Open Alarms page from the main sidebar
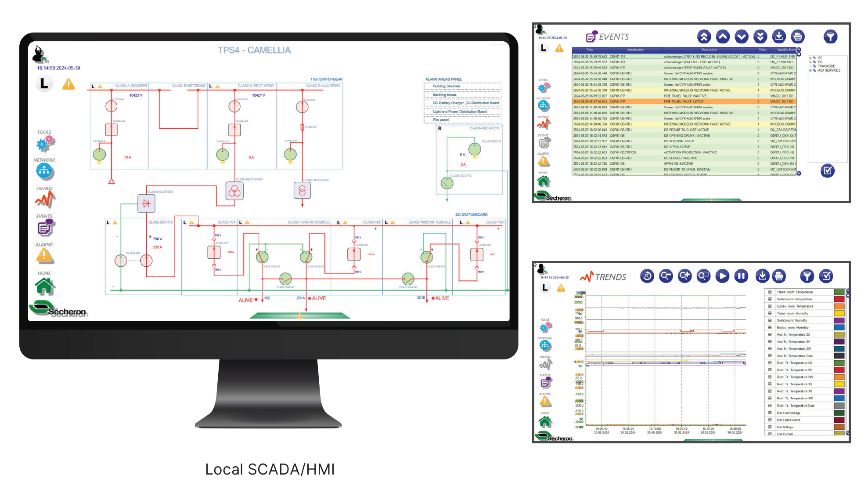This screenshot has width=868, height=493. tap(44, 256)
